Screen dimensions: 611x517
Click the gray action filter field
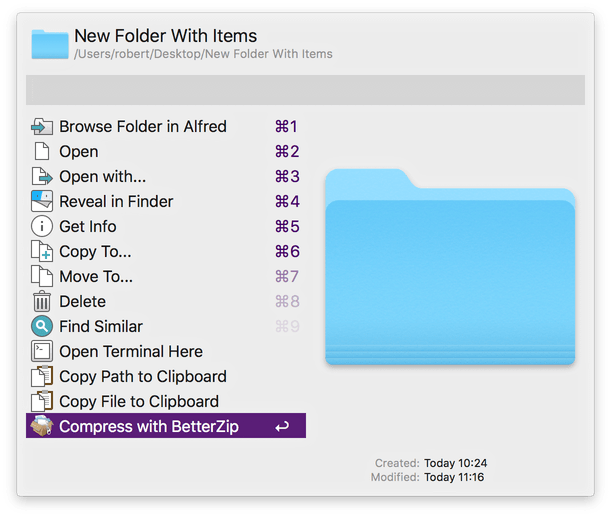pos(305,89)
